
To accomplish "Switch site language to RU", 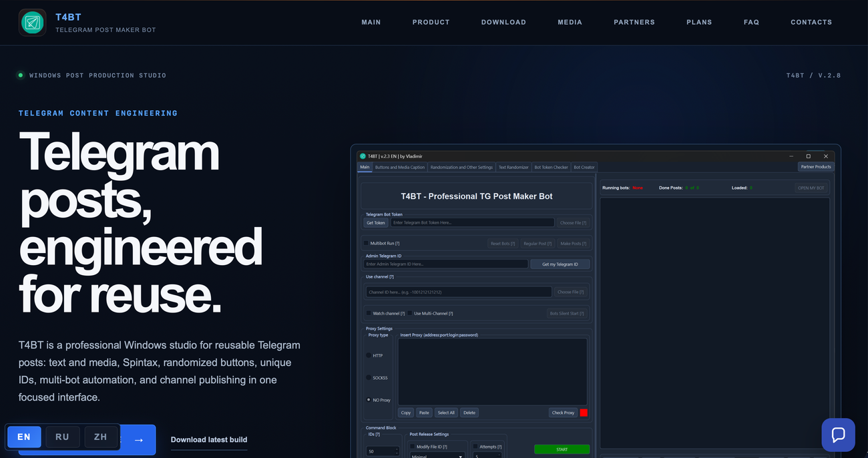I will (x=62, y=437).
